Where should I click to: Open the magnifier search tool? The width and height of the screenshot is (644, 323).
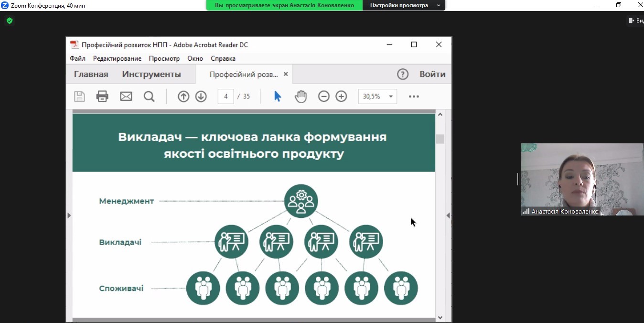(x=149, y=97)
